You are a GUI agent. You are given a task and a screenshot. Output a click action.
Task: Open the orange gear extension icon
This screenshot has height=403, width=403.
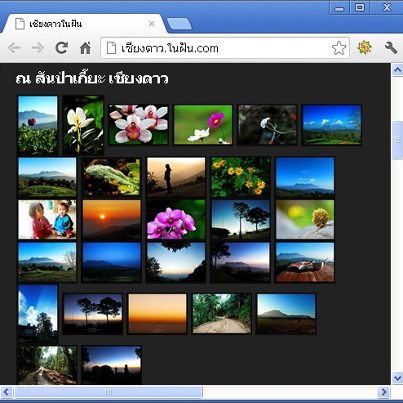(364, 48)
